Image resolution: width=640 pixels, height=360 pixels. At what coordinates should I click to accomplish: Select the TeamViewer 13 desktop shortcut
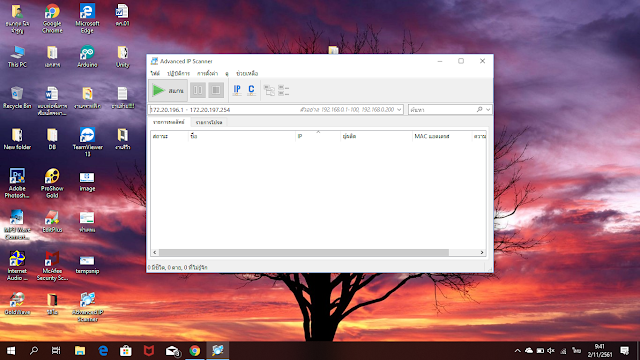pos(87,142)
